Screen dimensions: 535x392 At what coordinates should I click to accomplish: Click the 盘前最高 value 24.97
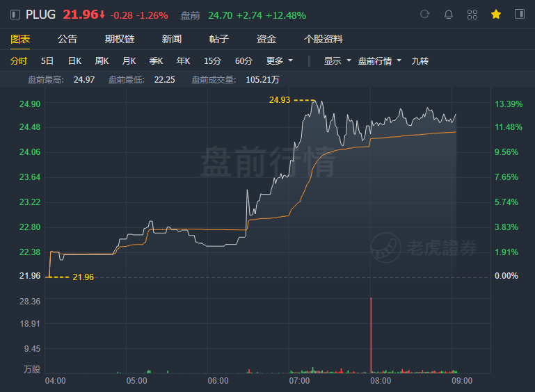[x=84, y=80]
